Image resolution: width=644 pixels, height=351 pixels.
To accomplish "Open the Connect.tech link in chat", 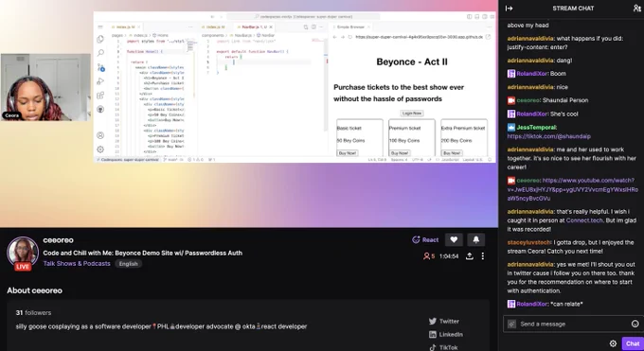I will coord(584,220).
